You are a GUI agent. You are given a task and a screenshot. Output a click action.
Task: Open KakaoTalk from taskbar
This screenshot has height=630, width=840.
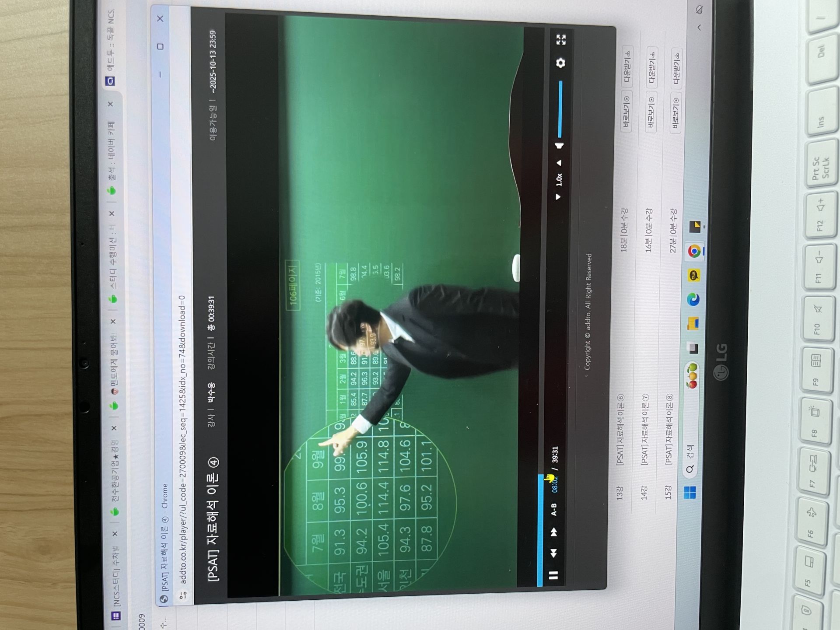coord(694,275)
